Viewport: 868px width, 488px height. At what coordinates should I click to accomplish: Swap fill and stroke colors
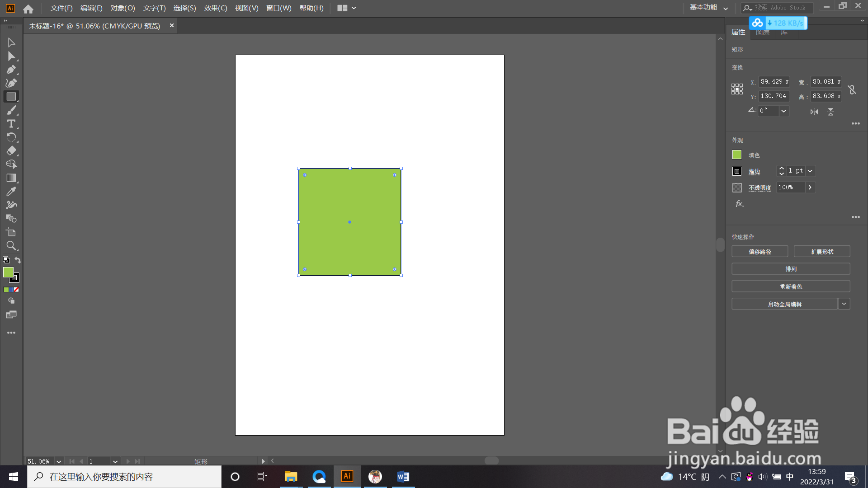(18, 260)
